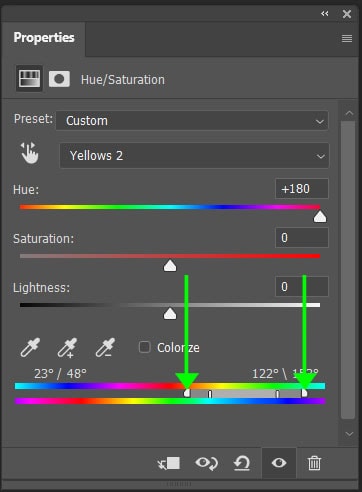The image size is (362, 492).
Task: Select the eyedropper tool
Action: pyautogui.click(x=30, y=347)
